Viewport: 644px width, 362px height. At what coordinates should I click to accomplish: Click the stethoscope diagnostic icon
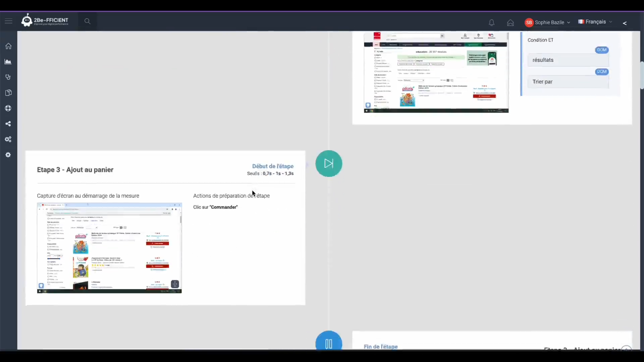click(x=8, y=77)
